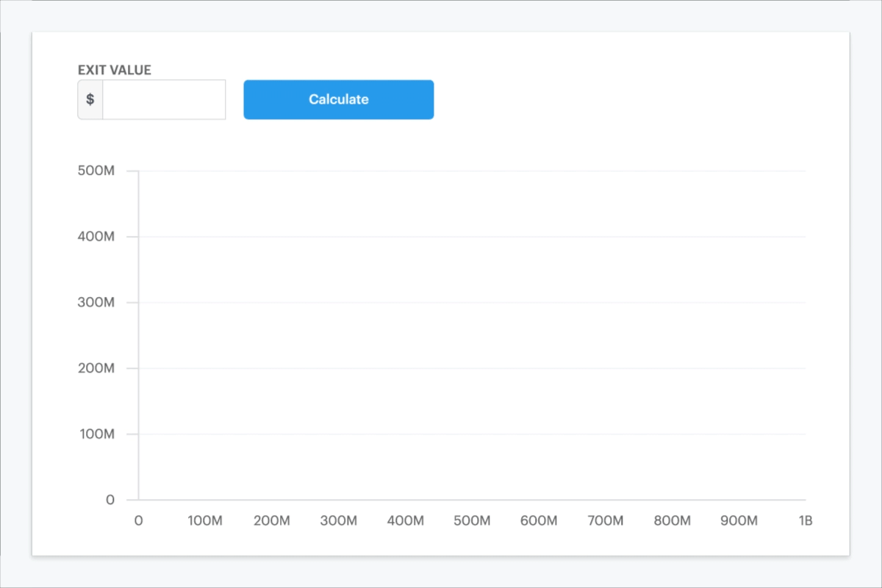Click the 500M label on the y-axis
This screenshot has height=588, width=882.
coord(96,170)
